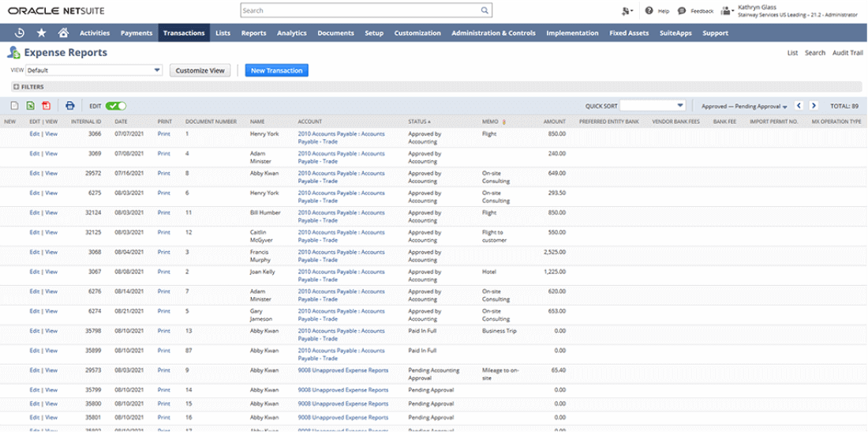Open the Help question mark icon
This screenshot has height=436, width=868.
[649, 11]
